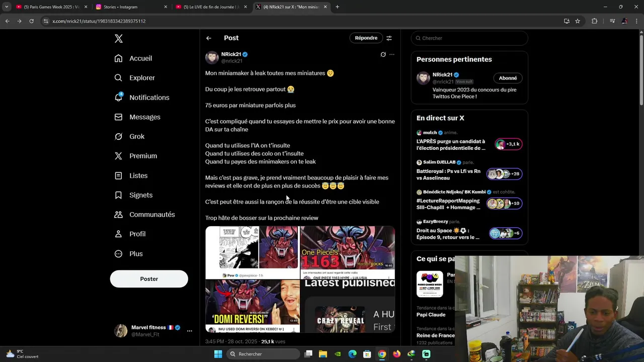Click the X logo in the sidebar
The image size is (644, 362).
click(x=118, y=39)
